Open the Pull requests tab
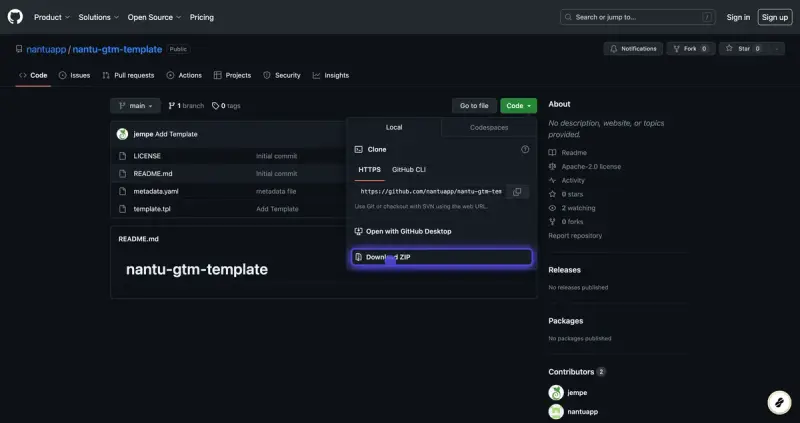This screenshot has width=800, height=423. tap(128, 75)
